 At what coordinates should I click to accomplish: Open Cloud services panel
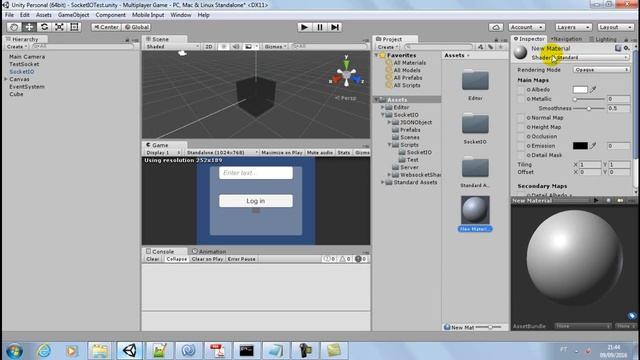click(x=496, y=27)
